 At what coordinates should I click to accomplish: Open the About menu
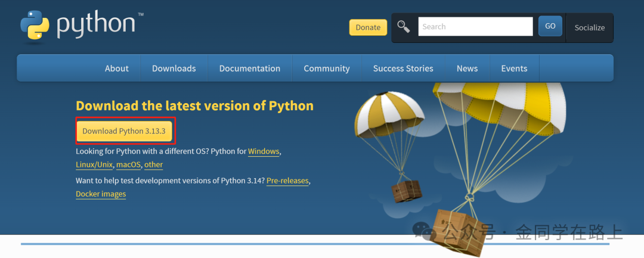click(117, 69)
